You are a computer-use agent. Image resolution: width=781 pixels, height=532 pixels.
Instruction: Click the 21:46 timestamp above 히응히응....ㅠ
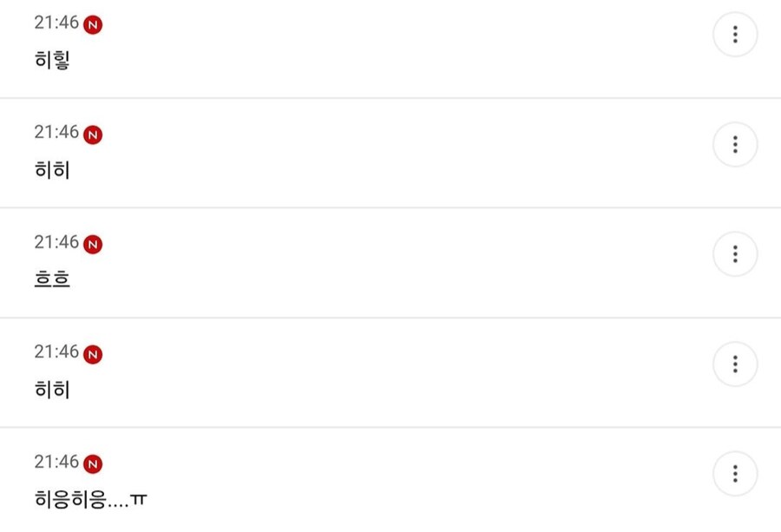[56, 463]
